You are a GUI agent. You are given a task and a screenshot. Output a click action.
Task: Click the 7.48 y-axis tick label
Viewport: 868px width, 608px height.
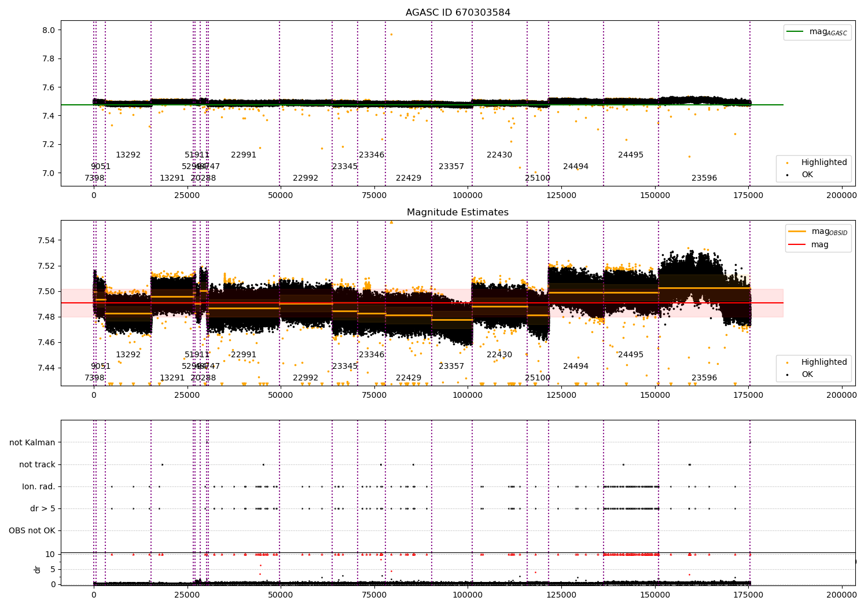coord(46,317)
